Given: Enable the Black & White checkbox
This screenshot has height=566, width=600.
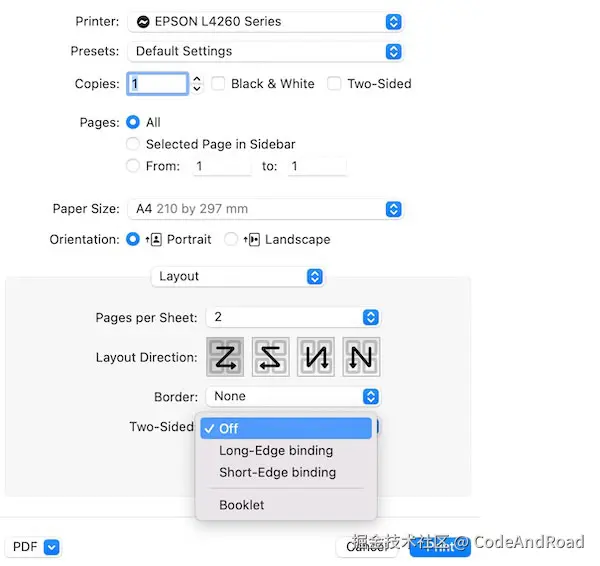Looking at the screenshot, I should [218, 83].
